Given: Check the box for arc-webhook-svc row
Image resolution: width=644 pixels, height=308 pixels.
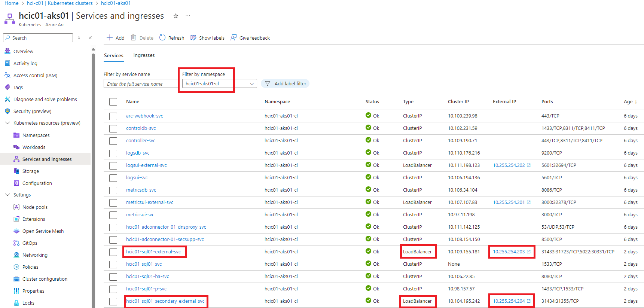Looking at the screenshot, I should coord(113,116).
